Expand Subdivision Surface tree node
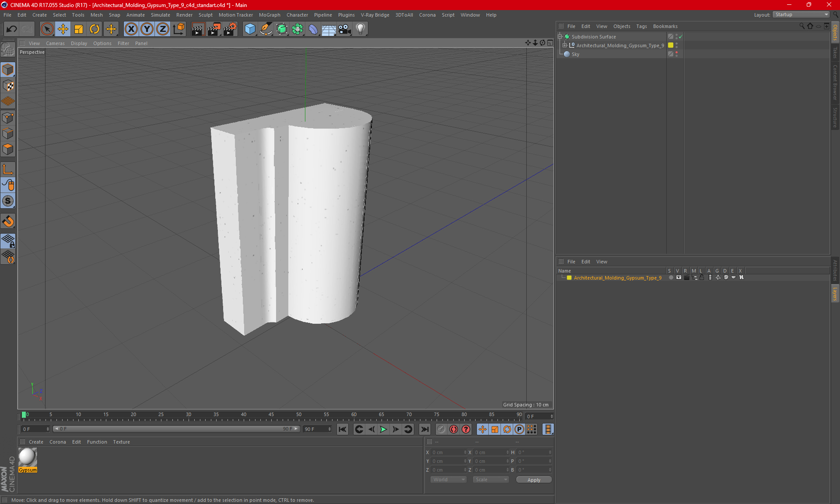 click(560, 37)
